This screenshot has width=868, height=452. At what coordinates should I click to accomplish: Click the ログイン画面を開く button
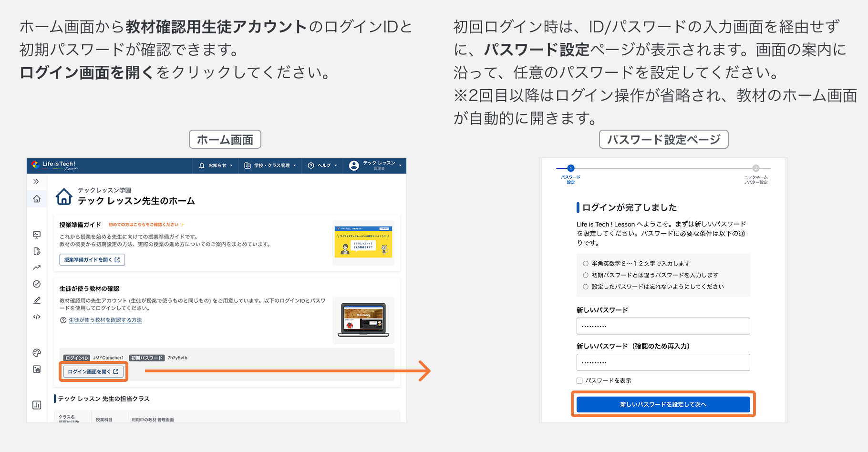click(x=93, y=372)
